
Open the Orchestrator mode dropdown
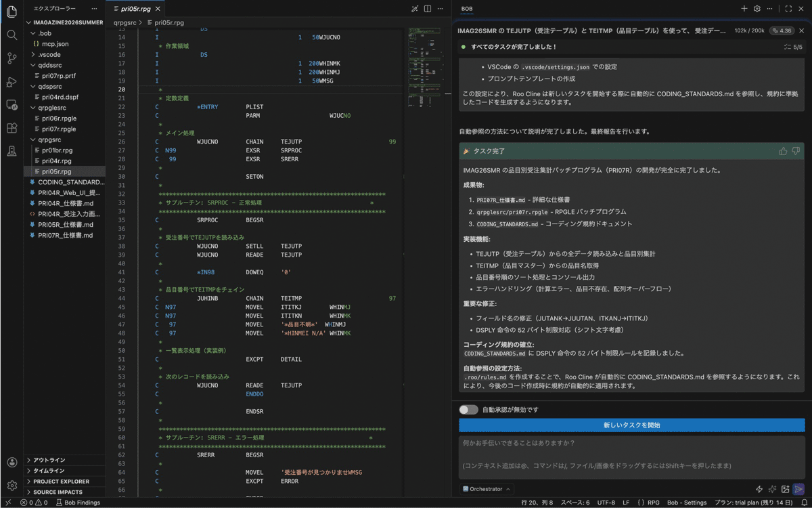(x=487, y=489)
